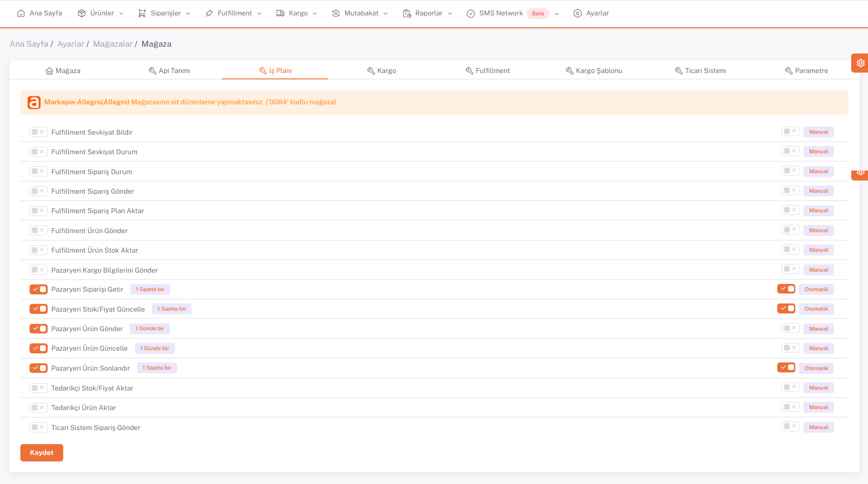Expand the Siparişler dropdown menu
The width and height of the screenshot is (868, 484).
tap(188, 14)
